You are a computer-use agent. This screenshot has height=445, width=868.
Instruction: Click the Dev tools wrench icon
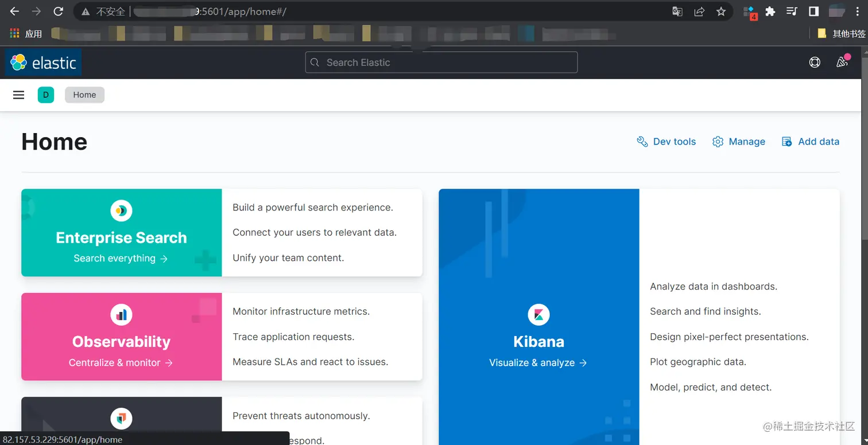pyautogui.click(x=642, y=142)
